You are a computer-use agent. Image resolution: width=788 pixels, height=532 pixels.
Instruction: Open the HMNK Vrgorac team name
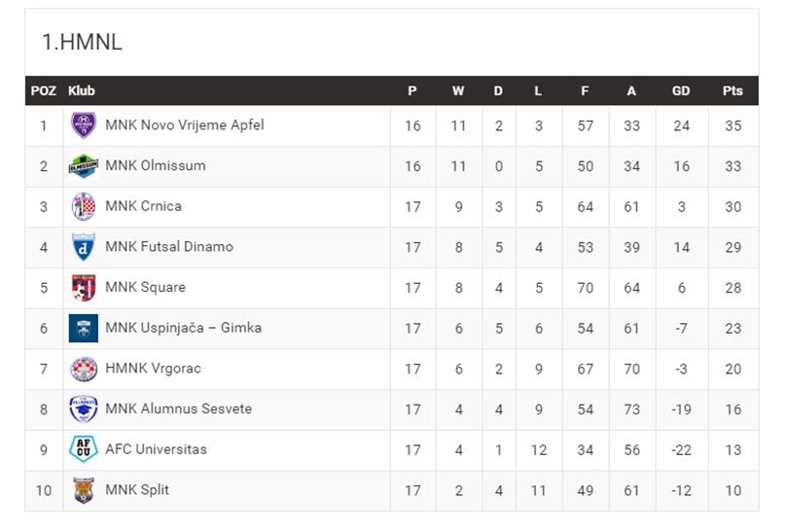154,369
